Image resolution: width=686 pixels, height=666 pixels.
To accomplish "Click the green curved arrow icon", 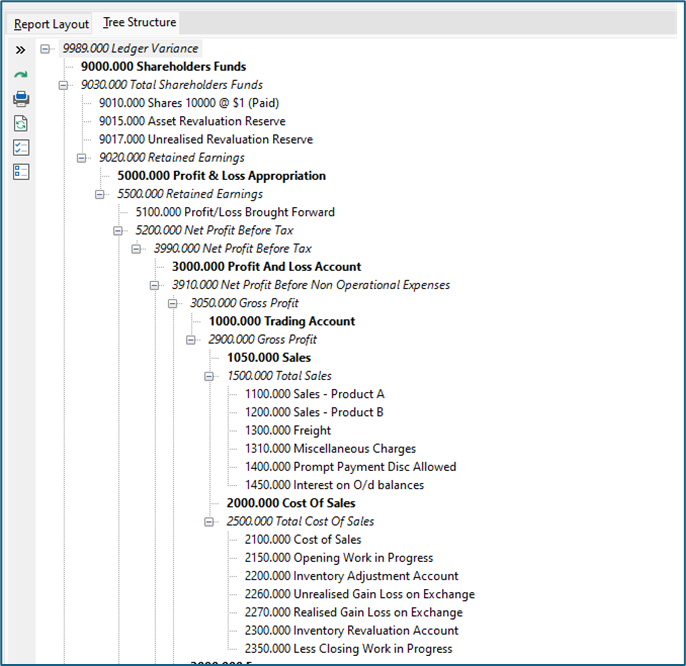I will pos(21,74).
